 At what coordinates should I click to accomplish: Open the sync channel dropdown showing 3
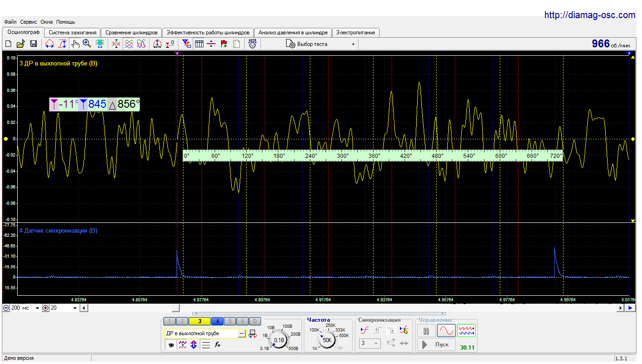(370, 344)
